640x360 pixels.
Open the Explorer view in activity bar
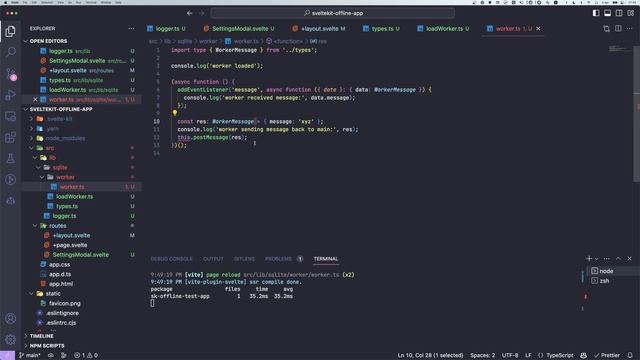(11, 31)
